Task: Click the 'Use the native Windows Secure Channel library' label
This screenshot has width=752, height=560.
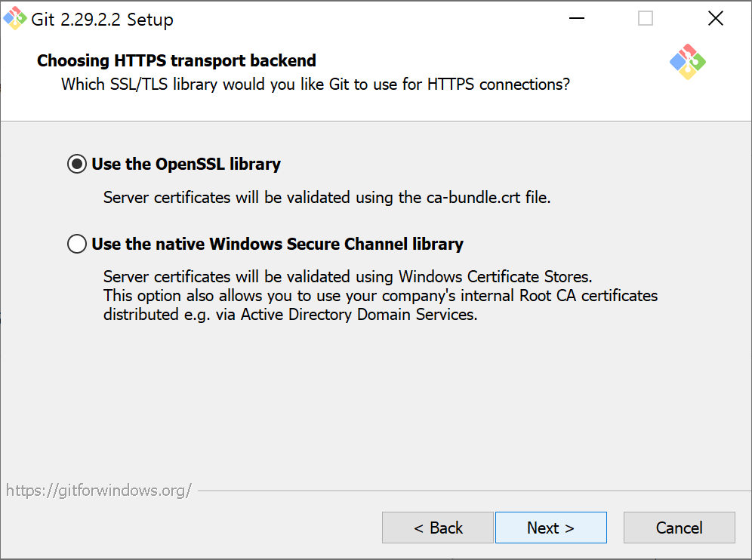Action: (277, 244)
